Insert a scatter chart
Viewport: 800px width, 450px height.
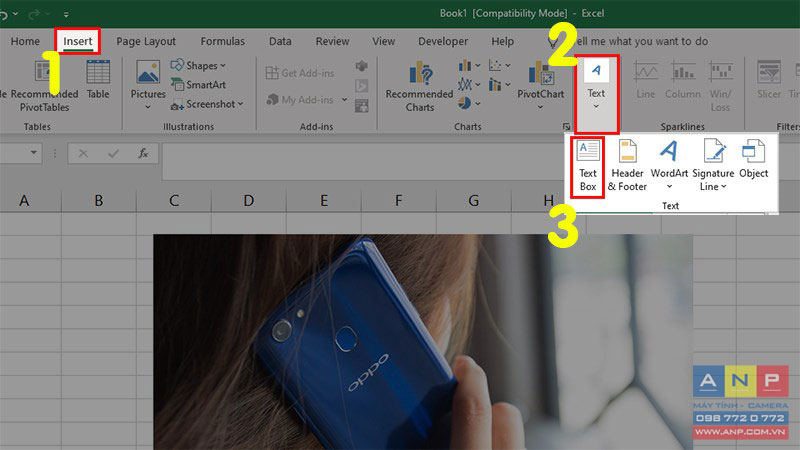point(499,65)
